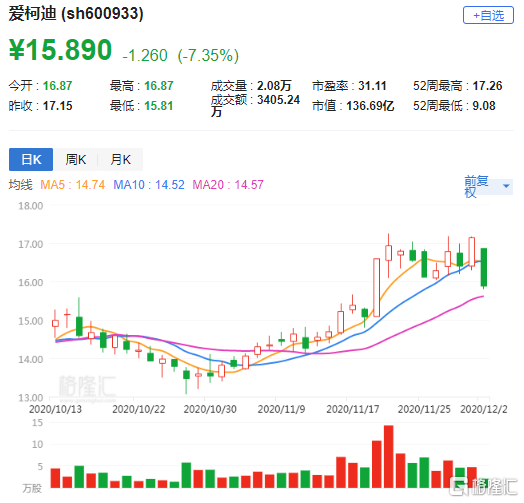524x503 pixels.
Task: Click the MA10 : 14.52 legend
Action: click(149, 185)
